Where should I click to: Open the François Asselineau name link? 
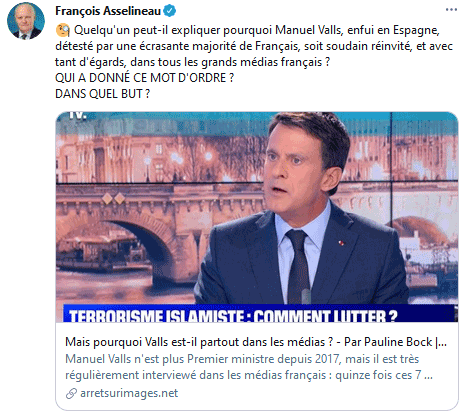pyautogui.click(x=108, y=11)
